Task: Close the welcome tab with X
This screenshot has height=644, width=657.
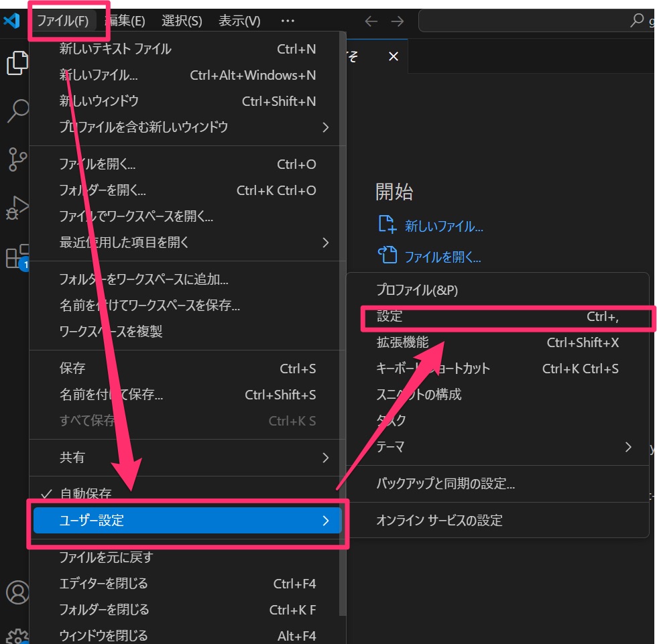Action: [394, 57]
